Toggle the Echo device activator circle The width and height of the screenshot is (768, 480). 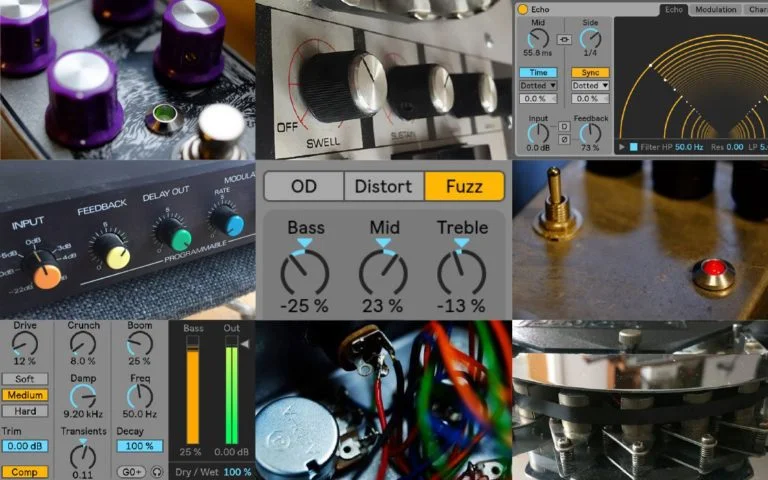pos(523,9)
